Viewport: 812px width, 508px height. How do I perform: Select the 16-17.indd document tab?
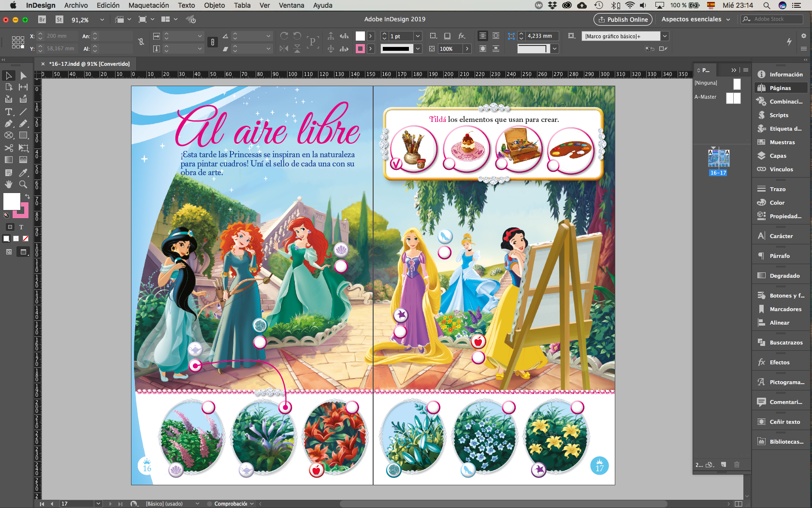point(89,64)
